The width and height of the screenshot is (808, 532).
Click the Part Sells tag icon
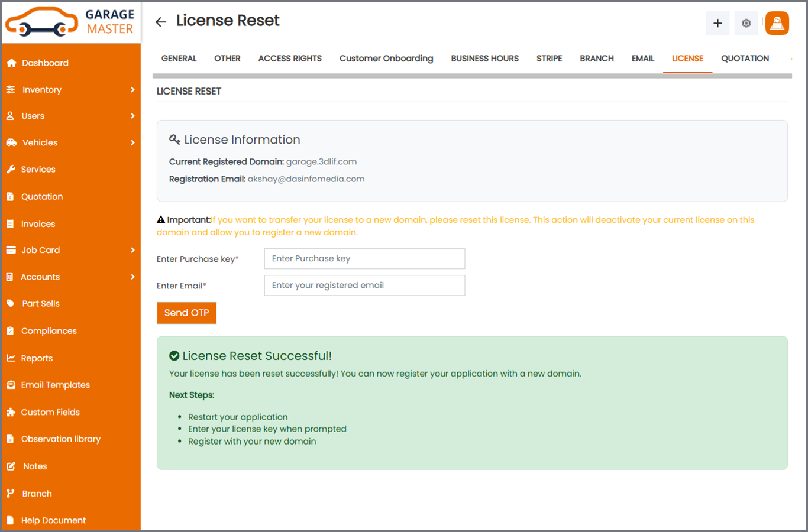[11, 303]
